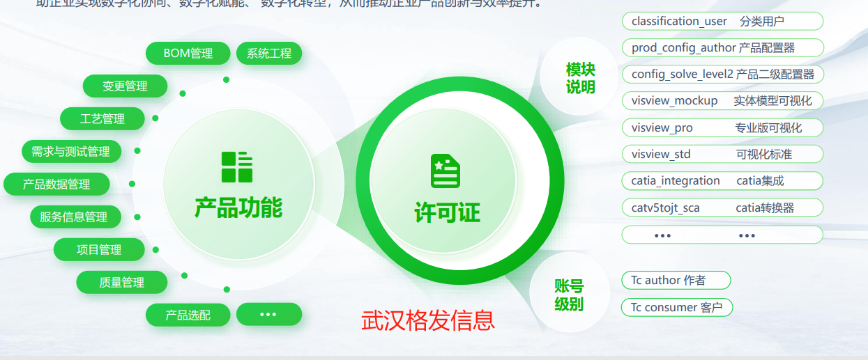Open the visview_pro 专业版可视化 item

722,127
